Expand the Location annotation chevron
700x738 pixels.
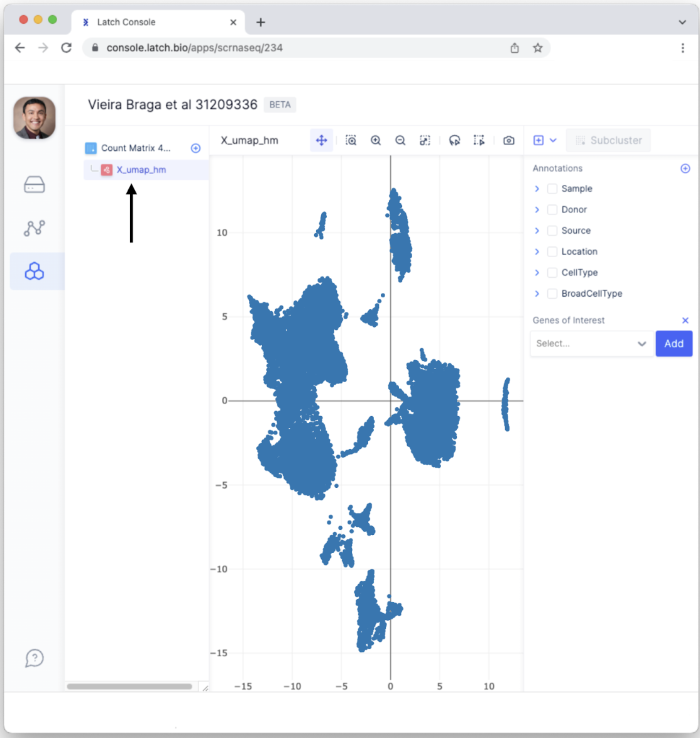click(x=537, y=251)
